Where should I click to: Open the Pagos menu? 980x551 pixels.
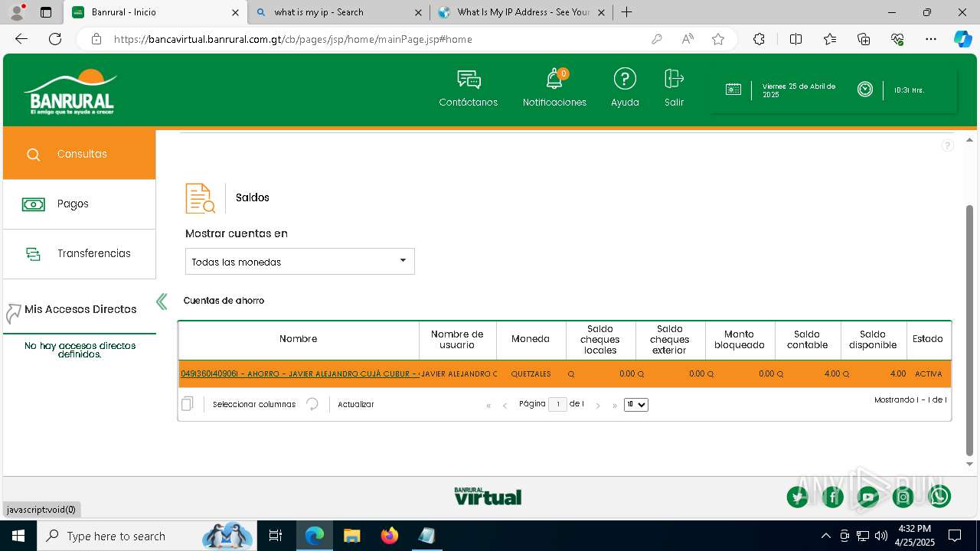coord(80,204)
